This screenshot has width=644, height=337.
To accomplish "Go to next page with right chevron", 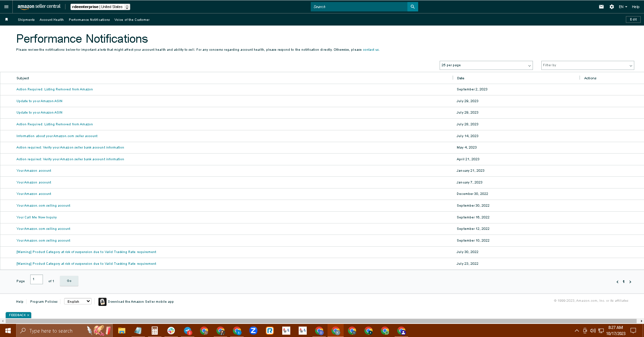I will 630,282.
